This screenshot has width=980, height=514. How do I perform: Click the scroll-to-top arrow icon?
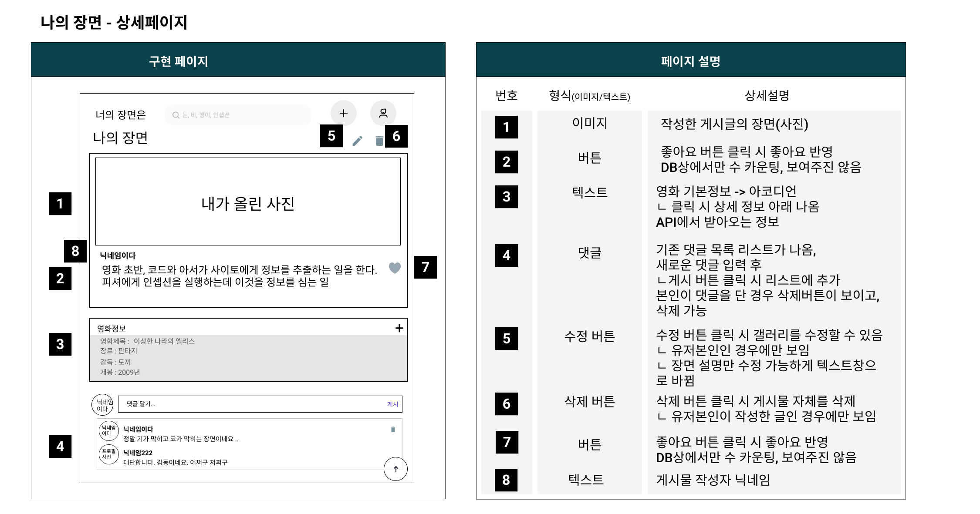[395, 469]
